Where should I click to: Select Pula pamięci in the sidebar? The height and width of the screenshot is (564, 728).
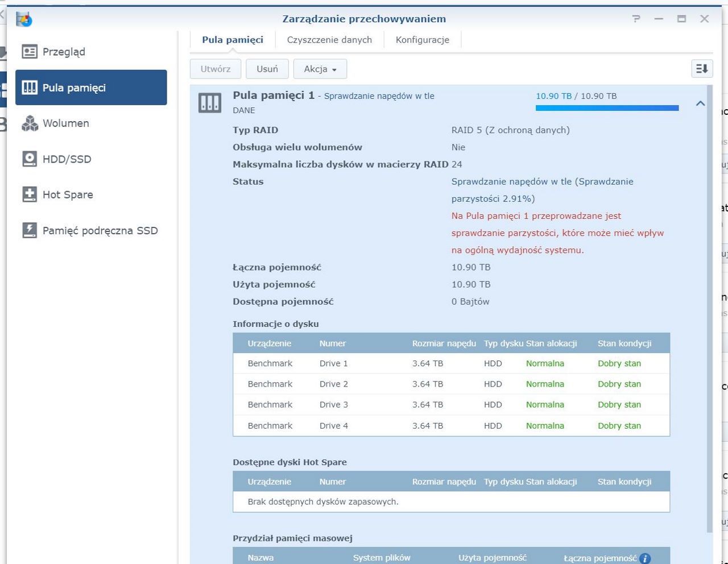point(91,88)
